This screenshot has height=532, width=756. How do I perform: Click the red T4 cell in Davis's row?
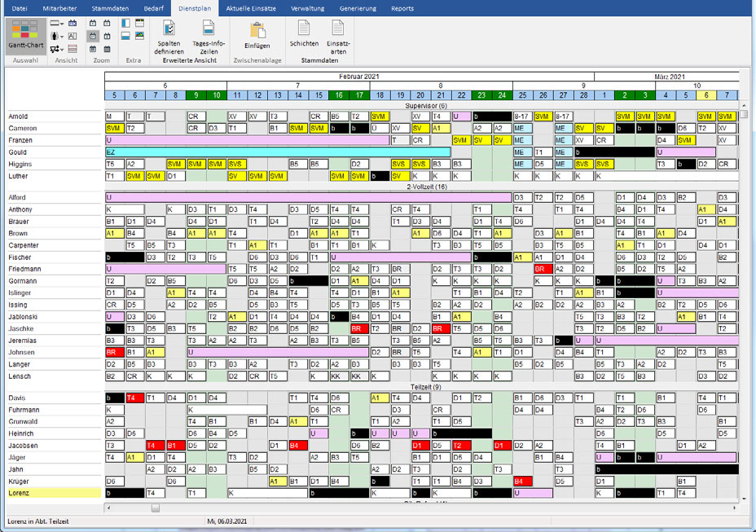pyautogui.click(x=135, y=398)
